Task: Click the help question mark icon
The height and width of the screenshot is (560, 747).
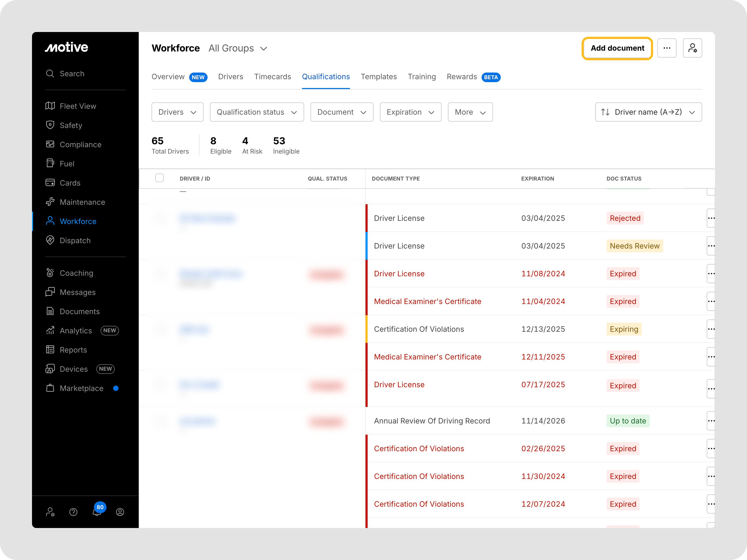Action: click(x=73, y=512)
